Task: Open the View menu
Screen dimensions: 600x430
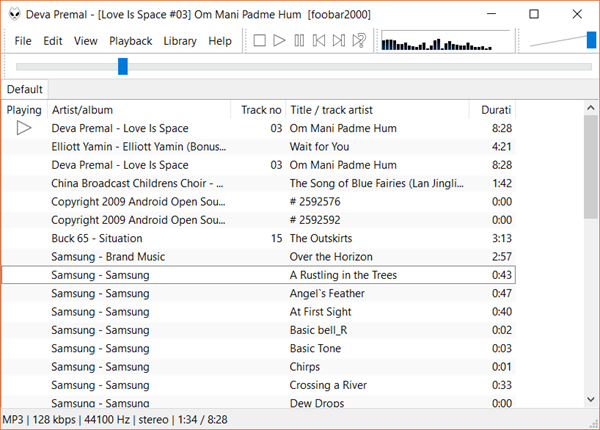Action: (86, 41)
